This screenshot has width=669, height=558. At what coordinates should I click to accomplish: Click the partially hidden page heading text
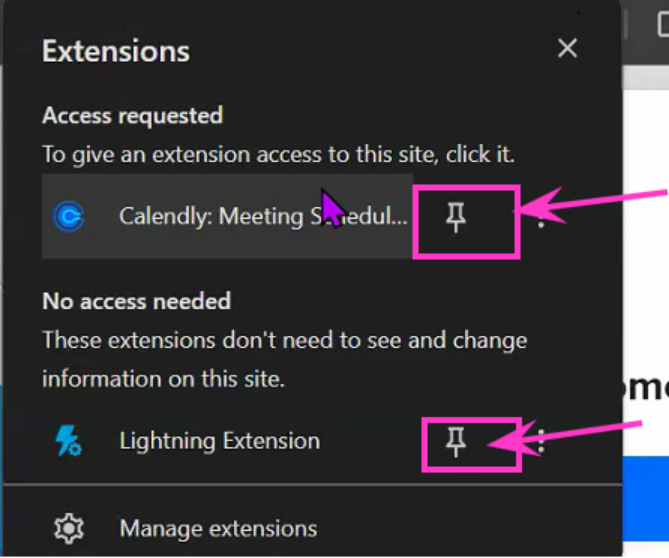coord(645,387)
